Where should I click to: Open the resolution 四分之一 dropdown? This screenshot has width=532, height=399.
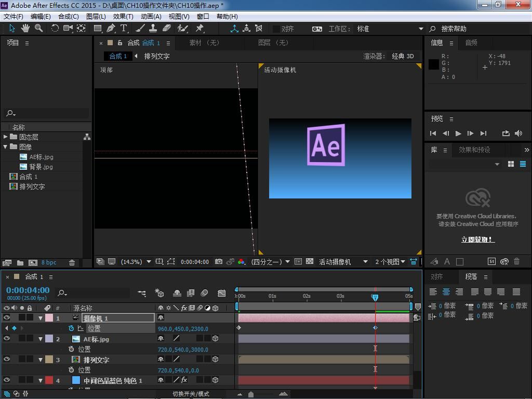pyautogui.click(x=270, y=262)
